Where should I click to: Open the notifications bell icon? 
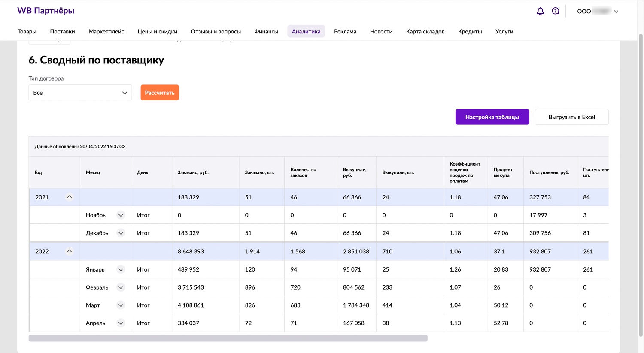[x=540, y=11]
